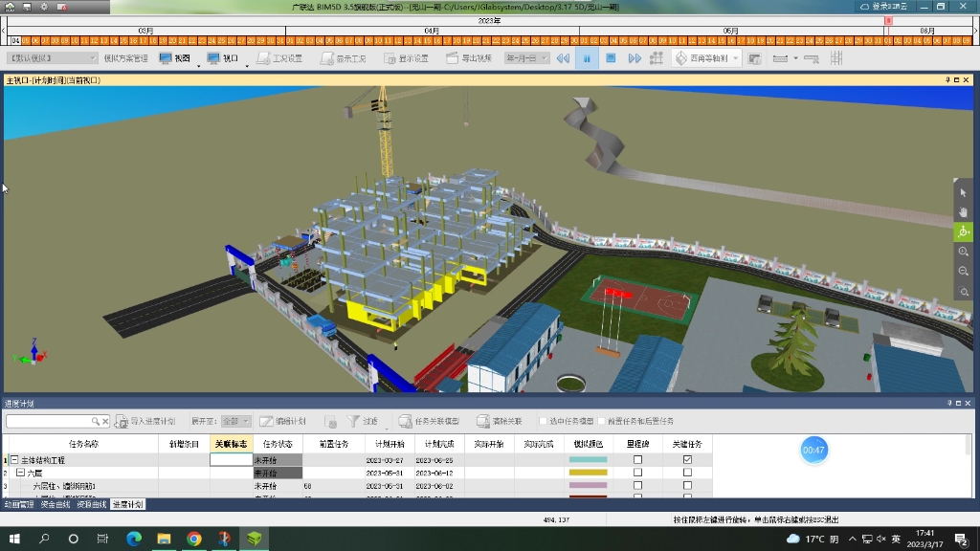Click in the schedule search input field
Viewport: 980px width, 551px height.
(49, 421)
